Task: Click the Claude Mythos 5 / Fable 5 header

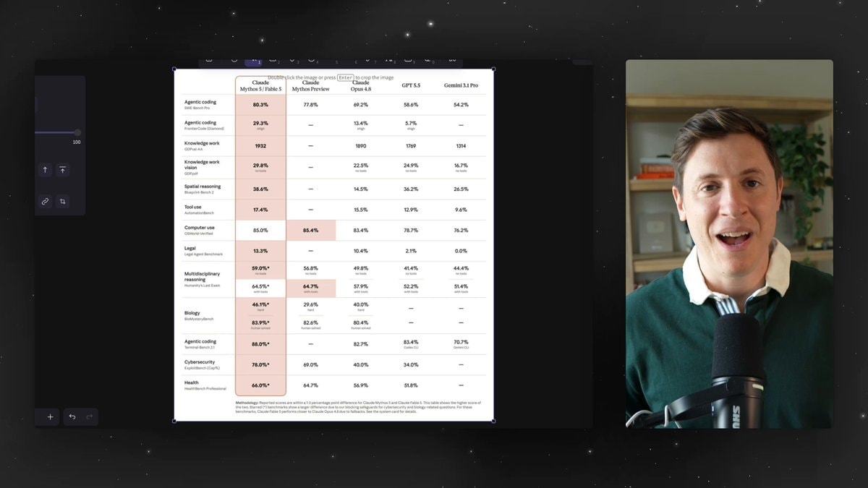Action: click(260, 85)
